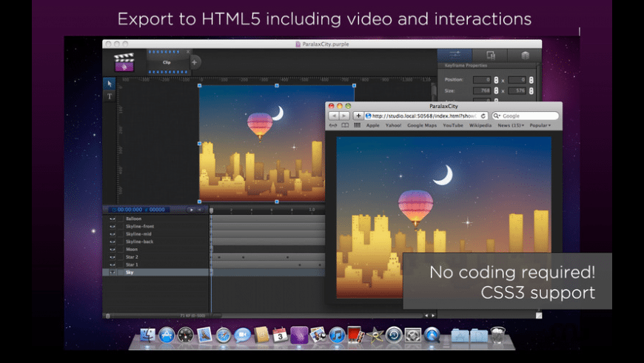Expand the News bookmarks dropdown
644x363 pixels.
coord(511,126)
